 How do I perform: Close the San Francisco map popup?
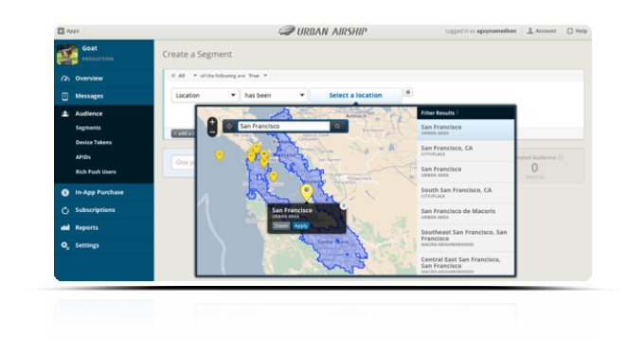[x=344, y=205]
